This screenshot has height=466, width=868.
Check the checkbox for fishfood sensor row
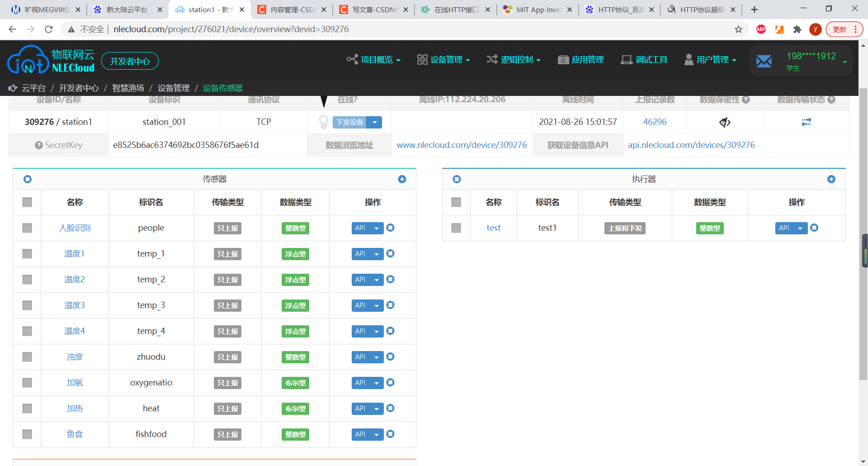coord(27,434)
